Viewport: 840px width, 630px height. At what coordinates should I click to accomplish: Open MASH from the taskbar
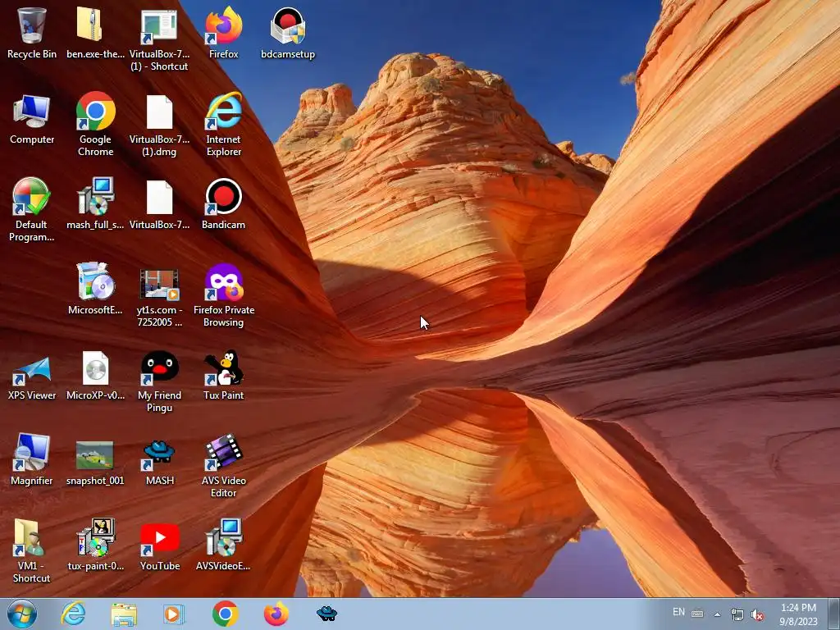point(326,614)
